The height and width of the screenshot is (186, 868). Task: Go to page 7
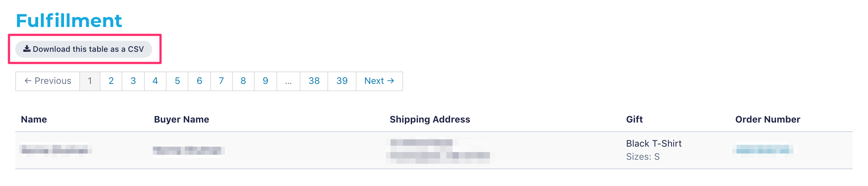[x=221, y=81]
